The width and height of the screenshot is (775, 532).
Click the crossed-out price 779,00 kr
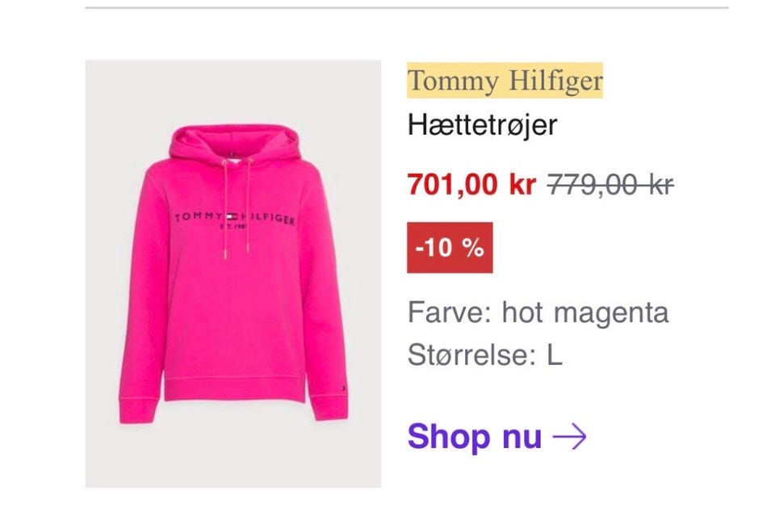point(610,185)
